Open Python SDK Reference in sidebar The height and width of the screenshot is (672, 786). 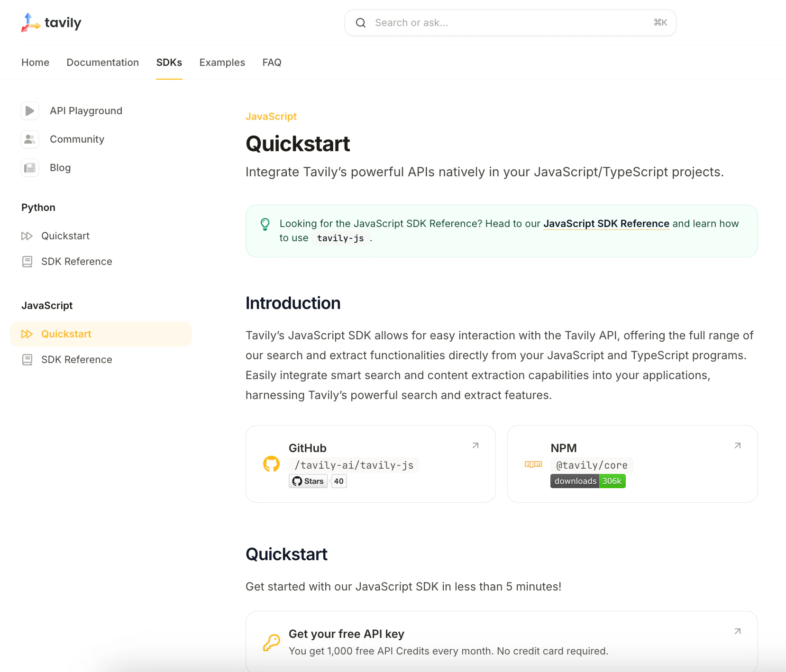(77, 262)
